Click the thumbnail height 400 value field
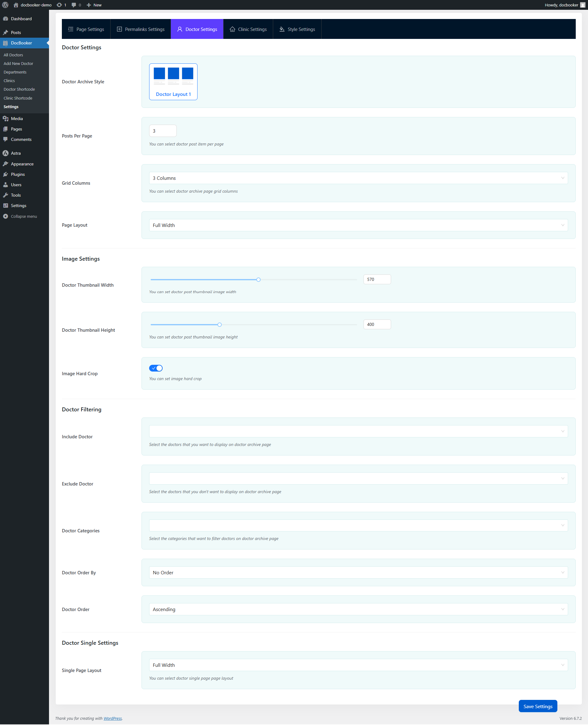Viewport: 588px width, 725px height. tap(377, 325)
